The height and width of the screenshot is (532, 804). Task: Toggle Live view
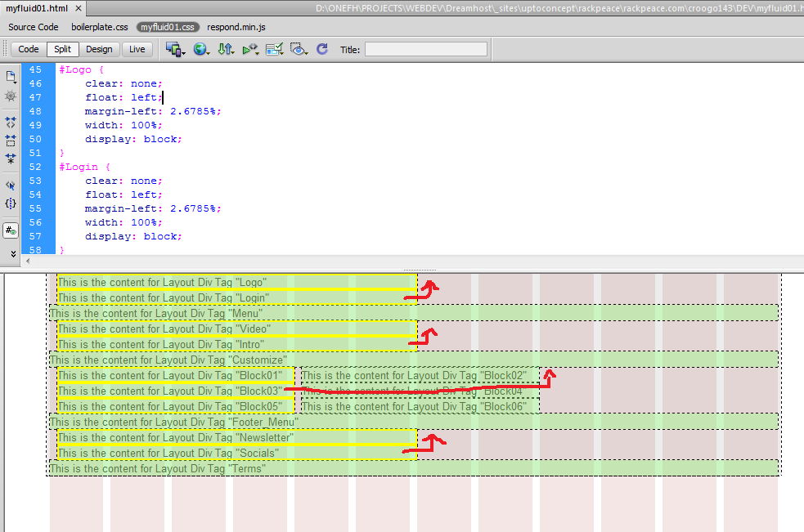(x=137, y=49)
